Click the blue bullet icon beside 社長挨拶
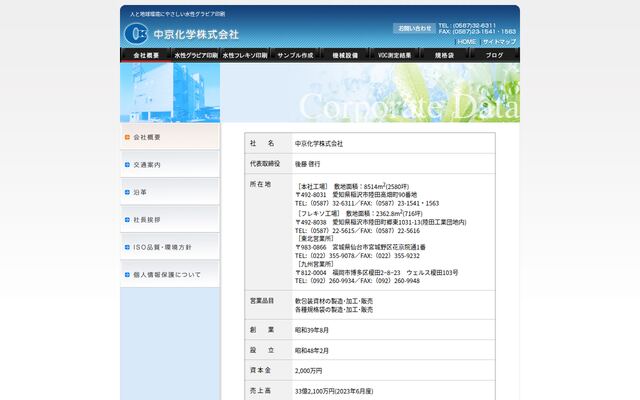 click(x=127, y=220)
